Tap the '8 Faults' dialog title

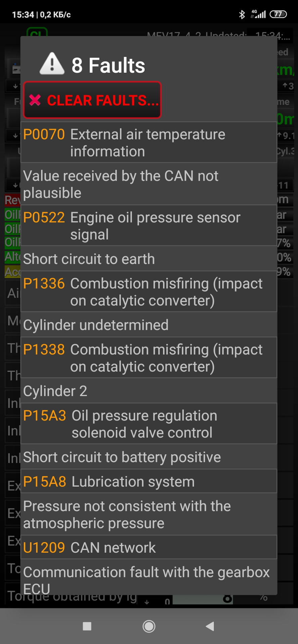(x=108, y=65)
